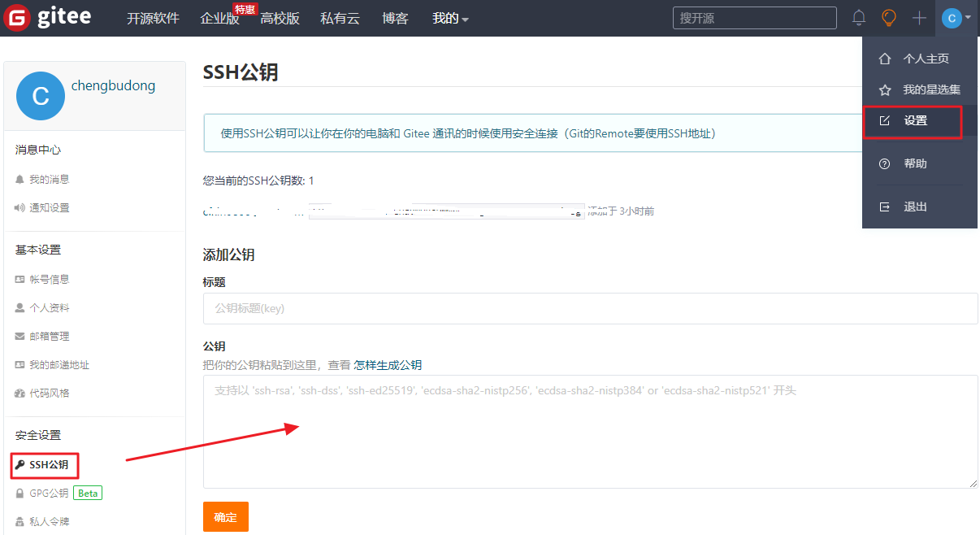Expand the 我的 dropdown menu
Image resolution: width=980 pixels, height=535 pixels.
pos(450,18)
